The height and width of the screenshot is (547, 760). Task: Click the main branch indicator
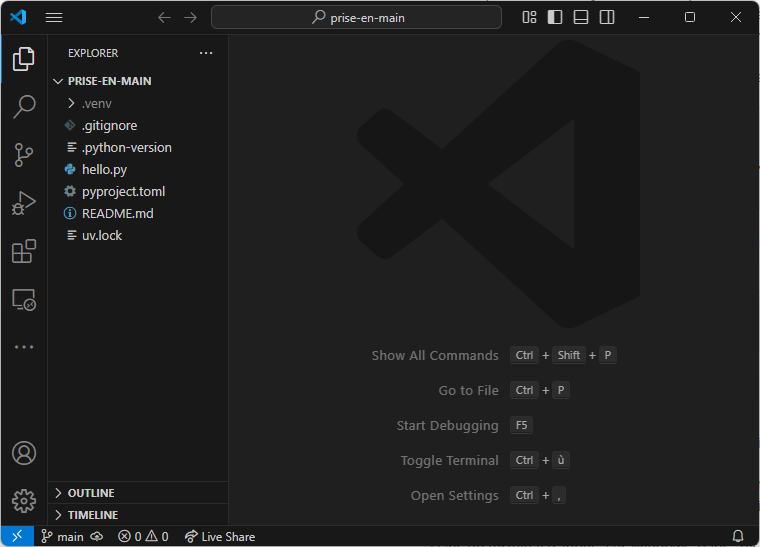pos(63,536)
